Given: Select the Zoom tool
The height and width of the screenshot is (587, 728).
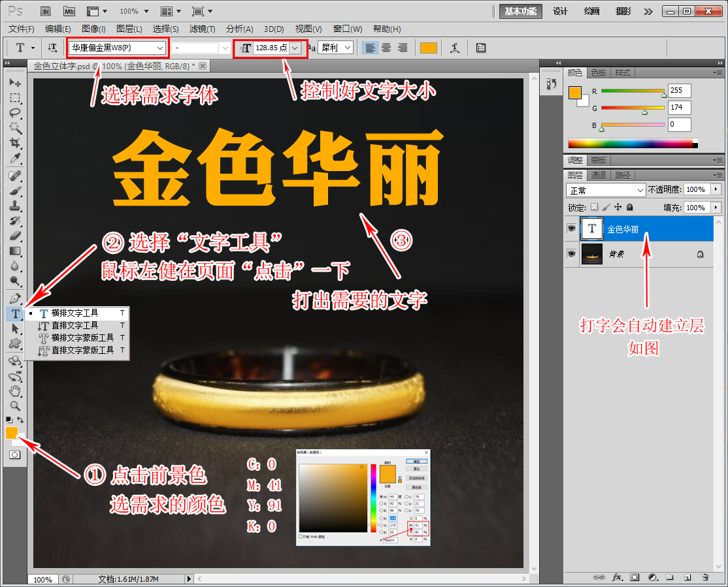Looking at the screenshot, I should (14, 406).
